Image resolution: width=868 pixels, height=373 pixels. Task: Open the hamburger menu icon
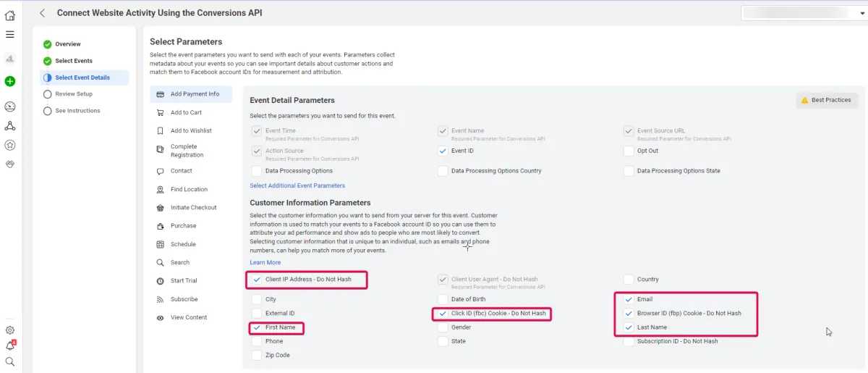10,35
